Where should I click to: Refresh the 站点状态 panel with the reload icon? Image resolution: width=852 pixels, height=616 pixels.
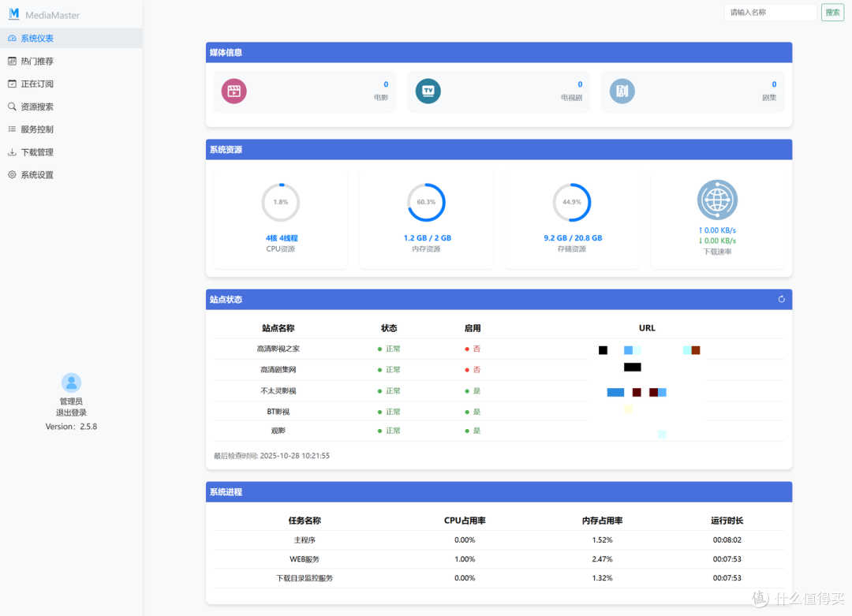coord(781,299)
